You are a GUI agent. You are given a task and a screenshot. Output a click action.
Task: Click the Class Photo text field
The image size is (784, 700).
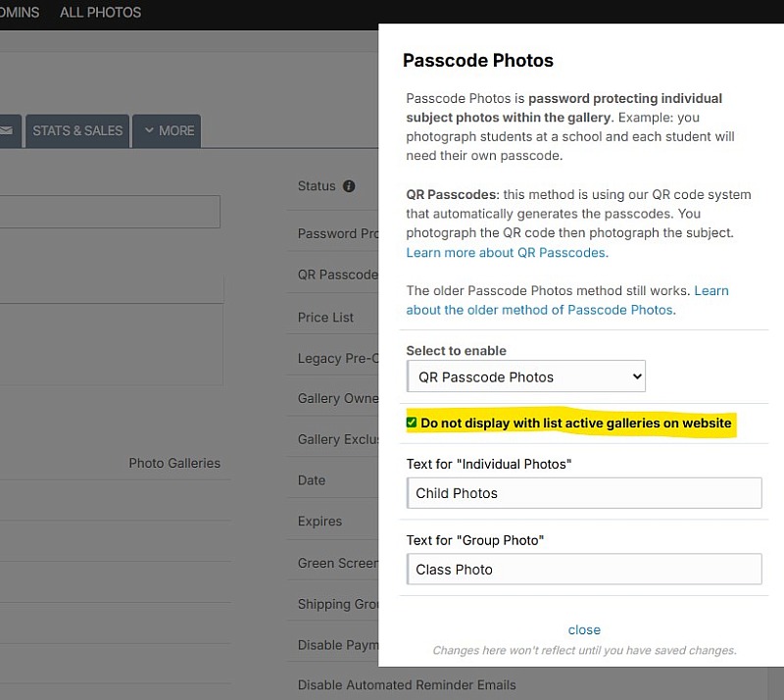click(x=584, y=569)
